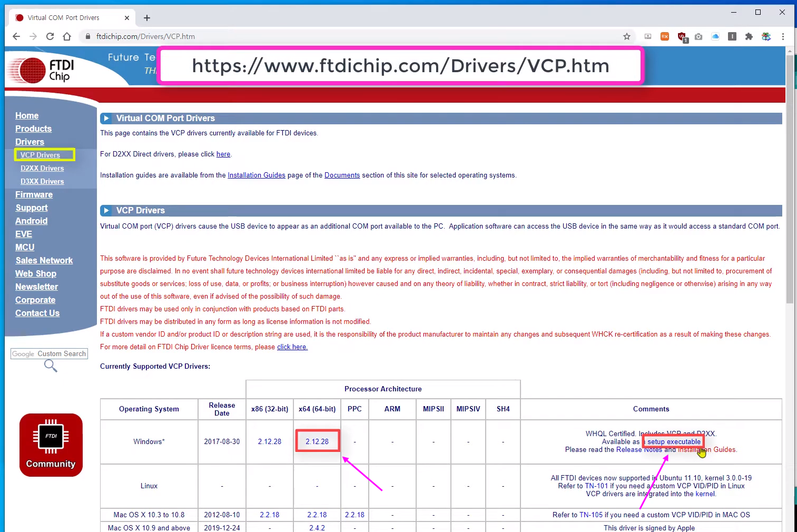Close the Virtual COM Port Drivers tab
797x532 pixels.
pyautogui.click(x=127, y=18)
